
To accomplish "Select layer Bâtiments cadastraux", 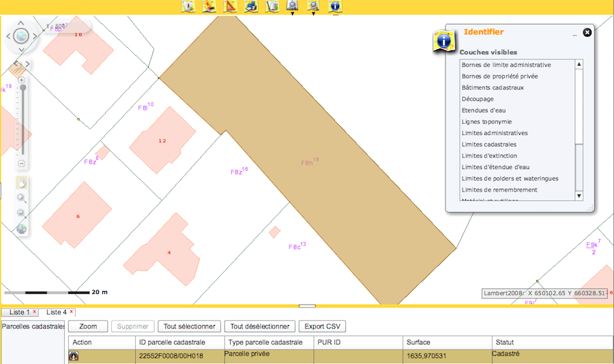I will tap(492, 88).
